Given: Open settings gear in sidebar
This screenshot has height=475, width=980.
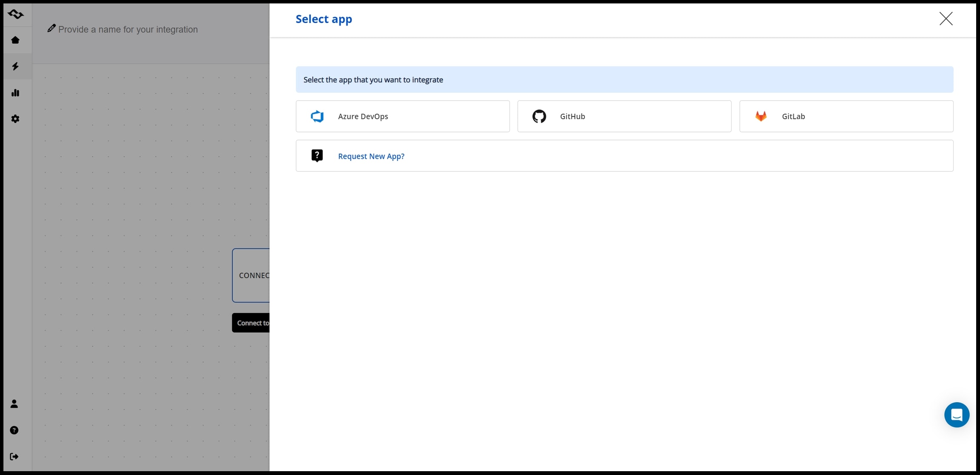Looking at the screenshot, I should point(15,119).
